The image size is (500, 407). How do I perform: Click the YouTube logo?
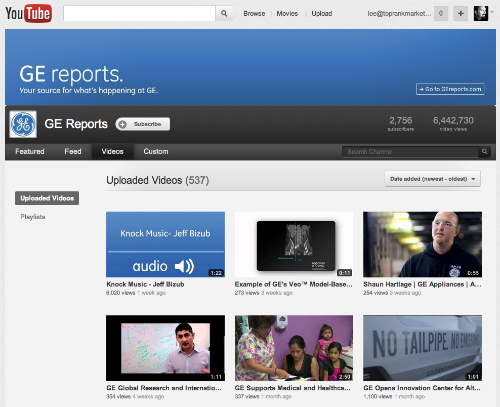[29, 13]
